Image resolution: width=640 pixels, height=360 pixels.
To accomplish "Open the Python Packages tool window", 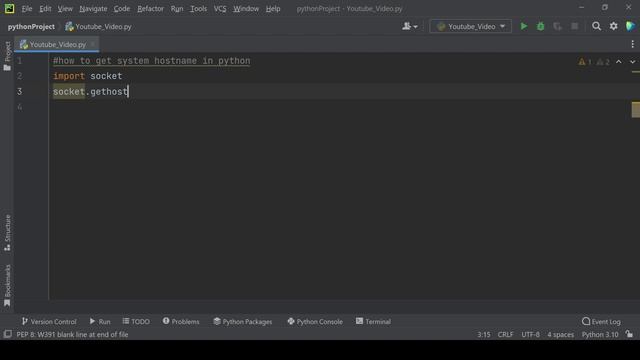I will tap(242, 322).
